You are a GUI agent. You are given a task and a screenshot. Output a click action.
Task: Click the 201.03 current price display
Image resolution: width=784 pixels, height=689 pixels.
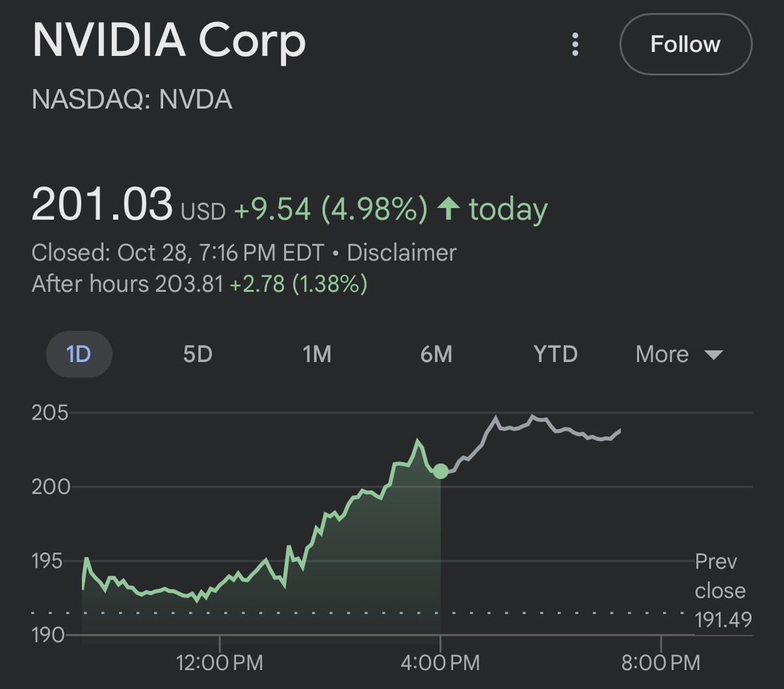pos(103,204)
